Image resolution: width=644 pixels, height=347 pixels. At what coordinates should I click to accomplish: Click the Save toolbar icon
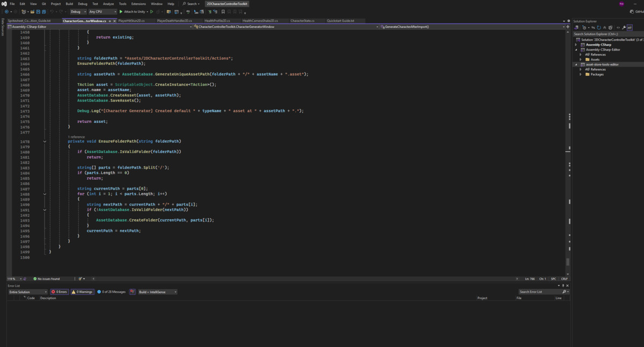(38, 11)
